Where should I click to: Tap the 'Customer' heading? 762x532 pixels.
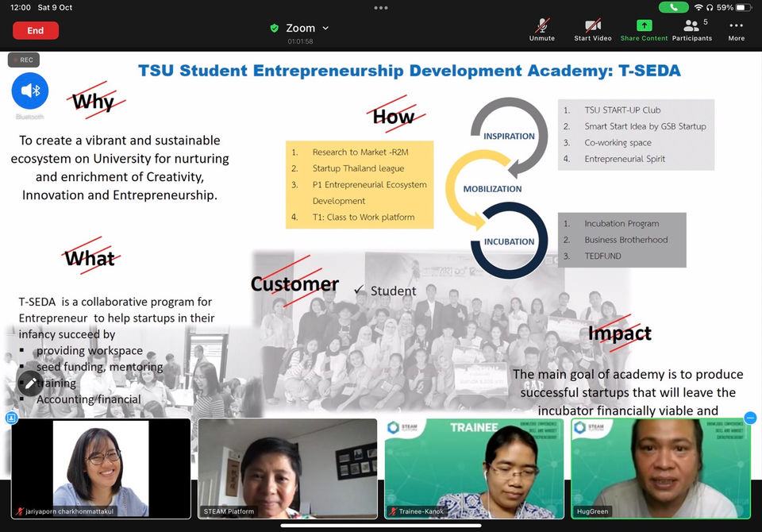[294, 284]
